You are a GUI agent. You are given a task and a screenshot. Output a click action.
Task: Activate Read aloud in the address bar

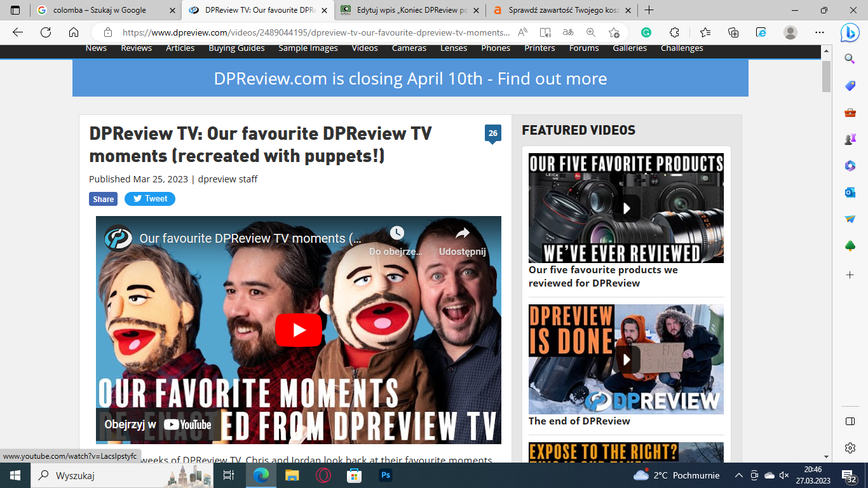(x=522, y=32)
